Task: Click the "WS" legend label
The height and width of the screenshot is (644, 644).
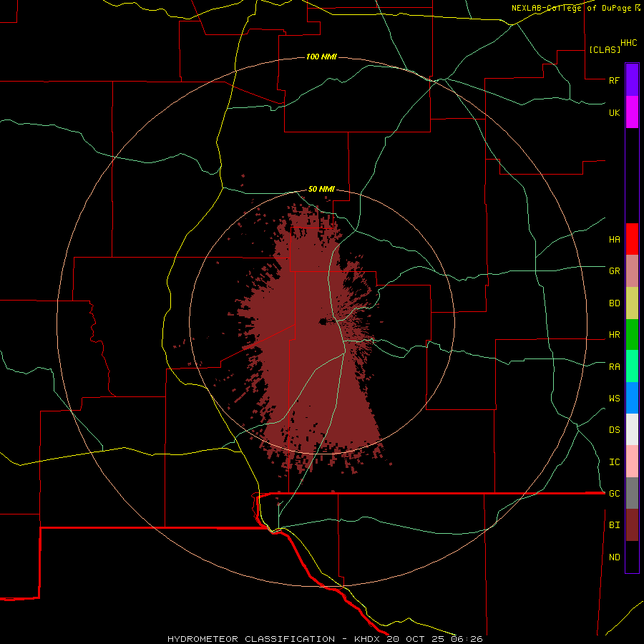Action: [x=614, y=399]
